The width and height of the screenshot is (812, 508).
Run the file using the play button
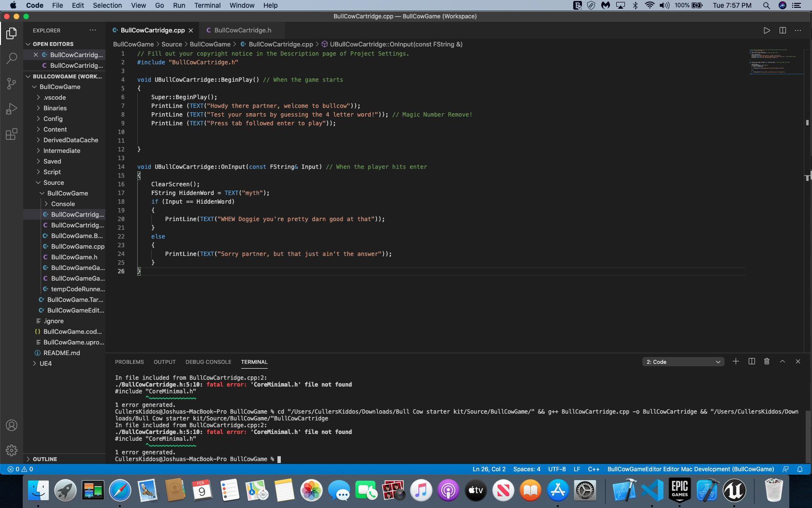coord(767,30)
